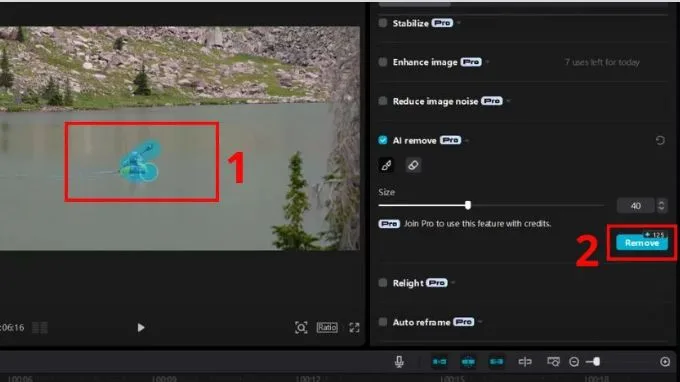
Task: Toggle main track magnet icon
Action: click(439, 361)
